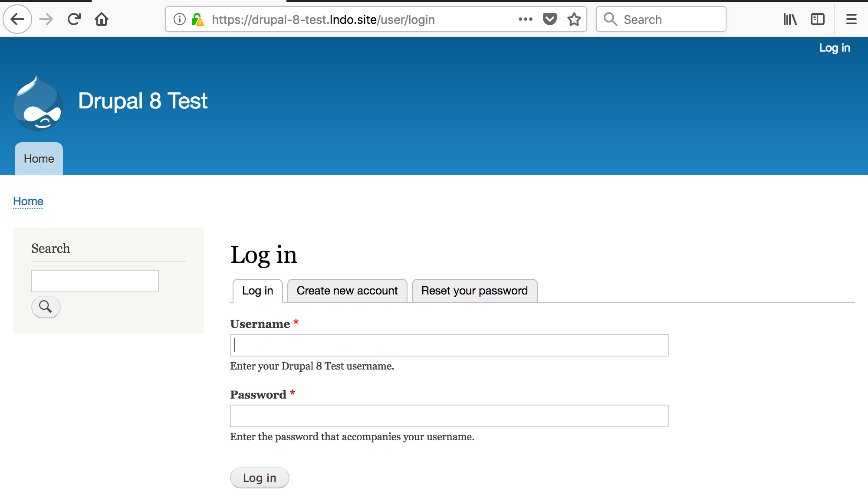Click the Drupal droplet logo
This screenshot has width=868, height=504.
pyautogui.click(x=38, y=103)
